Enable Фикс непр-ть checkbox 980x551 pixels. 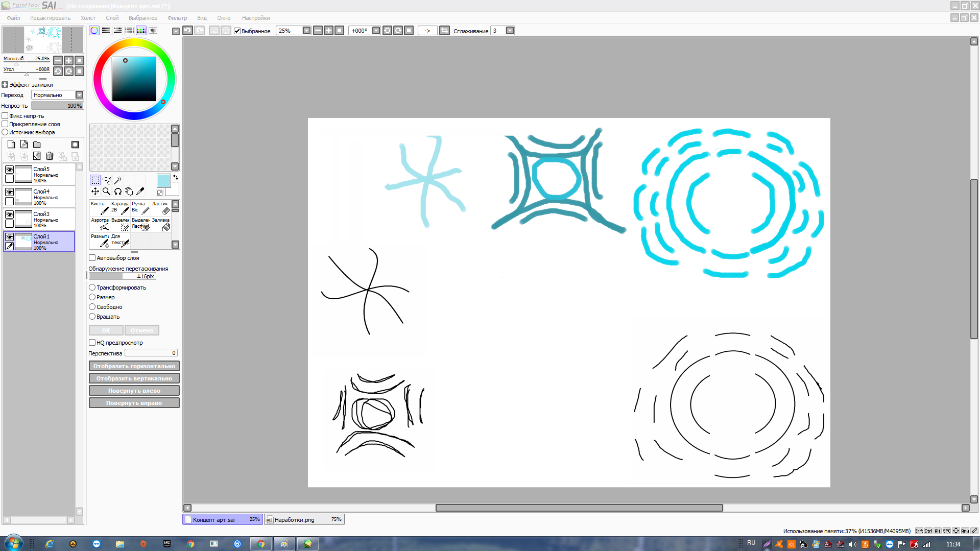point(5,116)
